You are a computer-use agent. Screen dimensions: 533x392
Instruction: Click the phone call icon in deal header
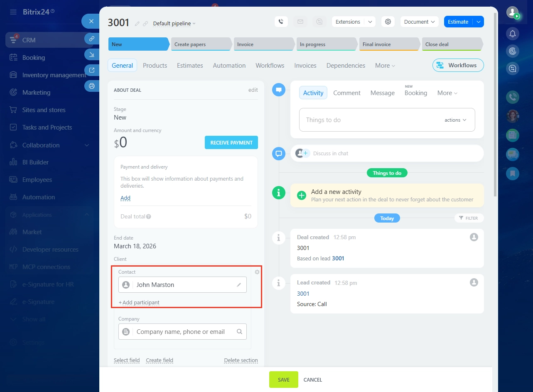281,22
